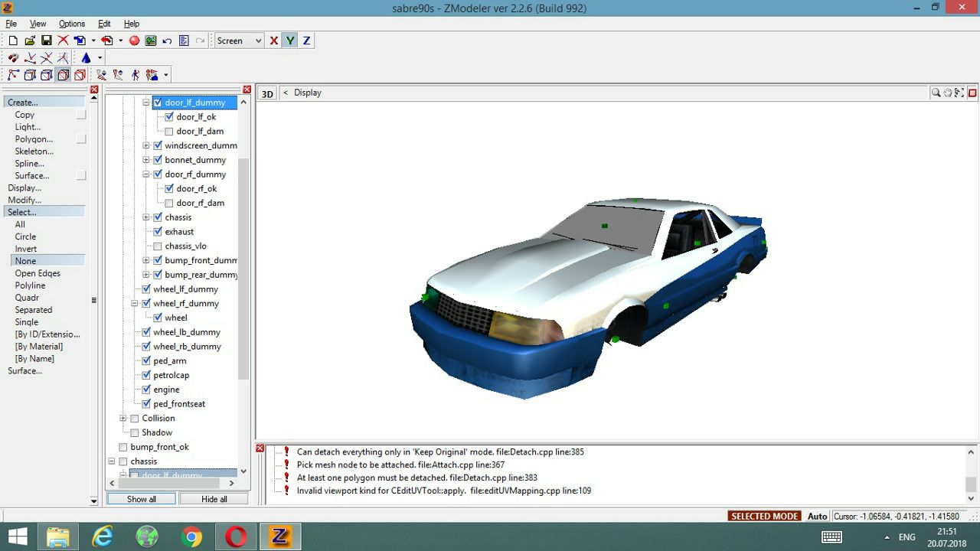Open Opera browser from the taskbar
Viewport: 980px width, 551px height.
click(236, 536)
